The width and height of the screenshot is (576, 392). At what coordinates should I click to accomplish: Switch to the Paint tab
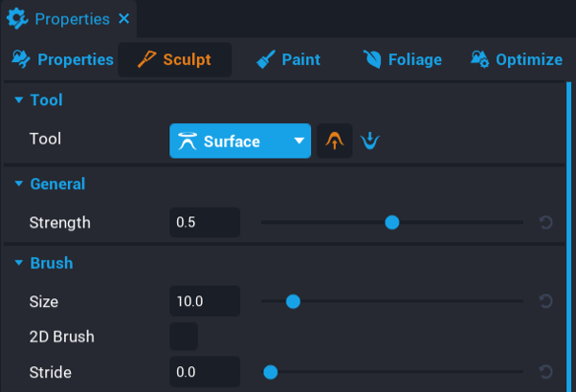(x=288, y=59)
